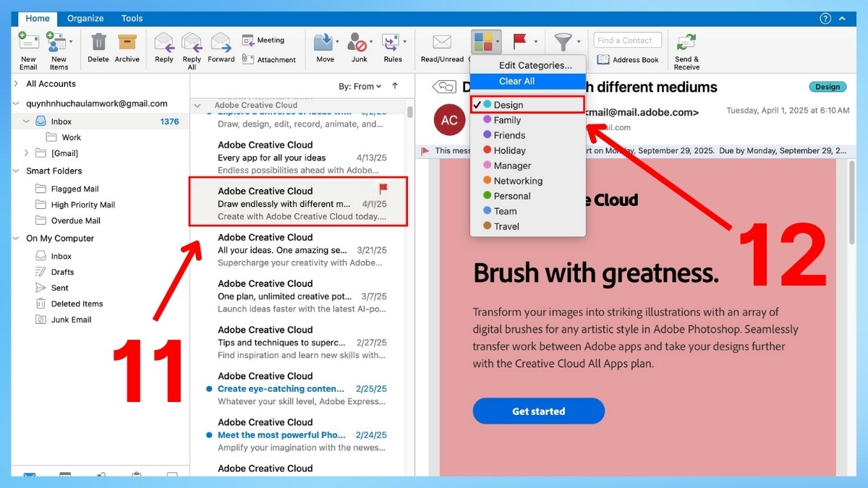Click the Reply icon

[164, 42]
